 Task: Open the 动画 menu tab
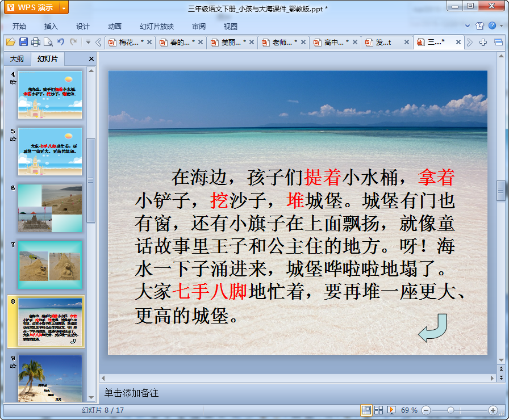pos(115,26)
